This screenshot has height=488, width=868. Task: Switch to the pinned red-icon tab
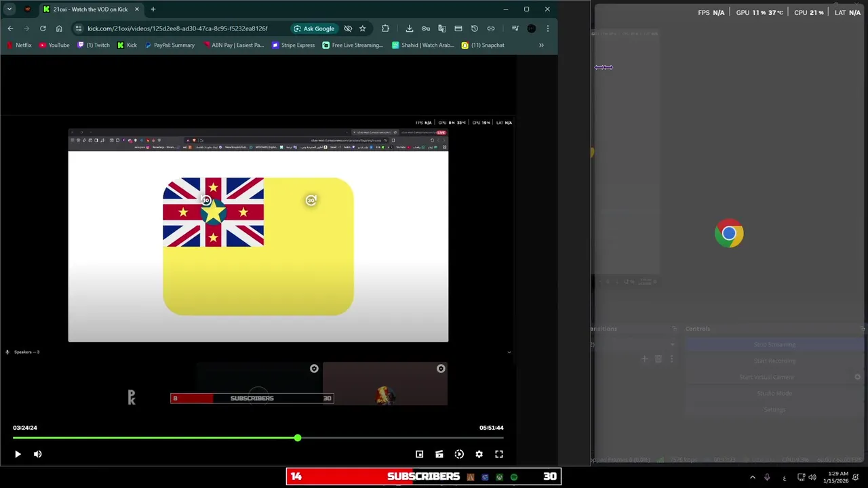(x=28, y=9)
